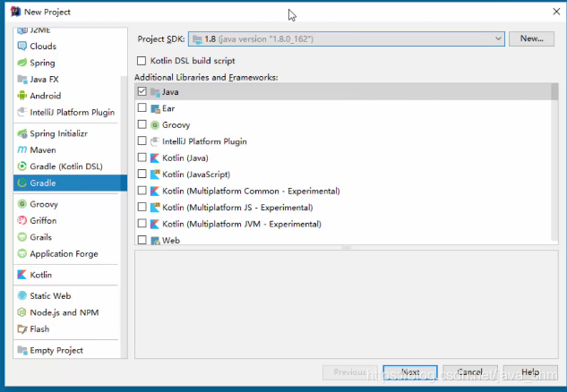Check the Ear framework checkbox

[142, 107]
